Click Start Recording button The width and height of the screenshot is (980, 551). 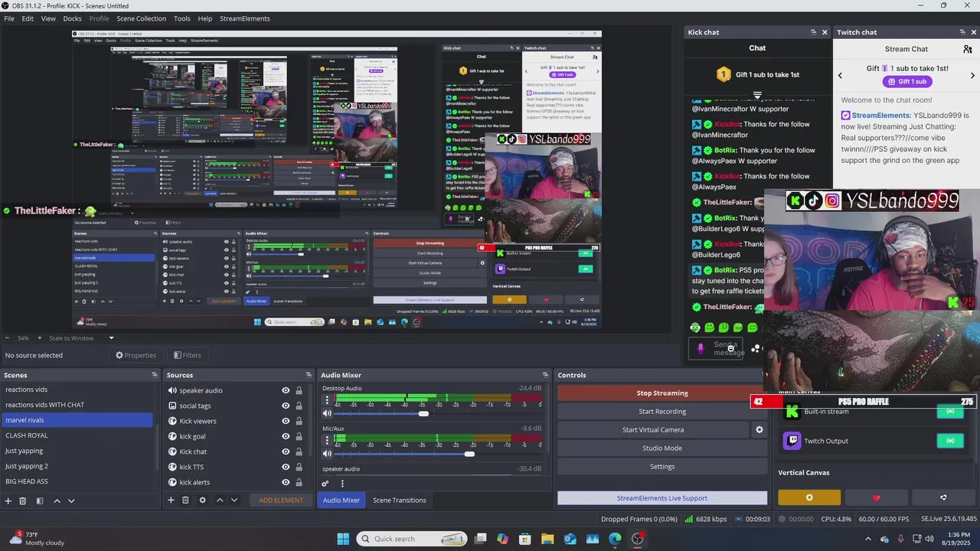(x=662, y=411)
